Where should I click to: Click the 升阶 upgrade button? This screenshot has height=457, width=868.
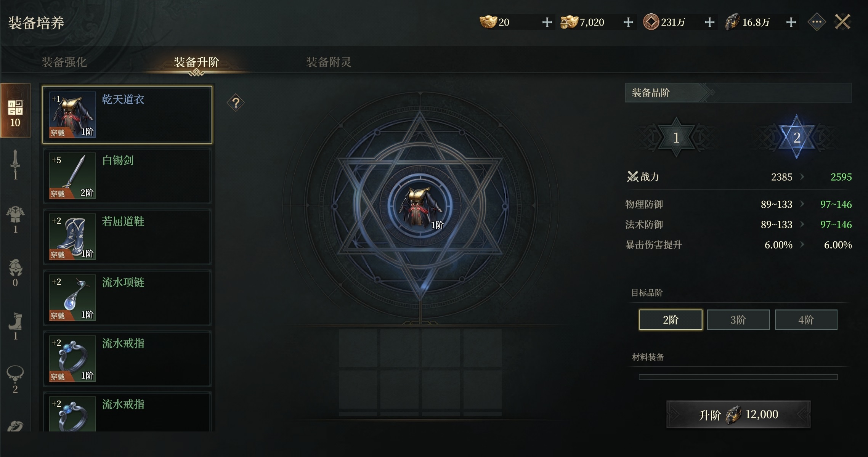pos(738,414)
